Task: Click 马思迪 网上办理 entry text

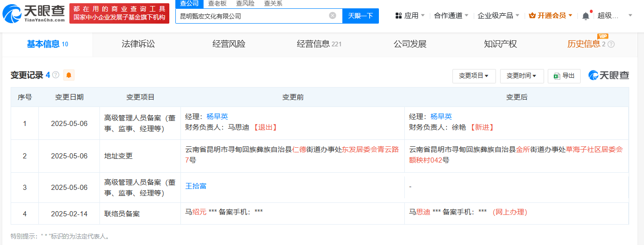Action: pos(468,212)
